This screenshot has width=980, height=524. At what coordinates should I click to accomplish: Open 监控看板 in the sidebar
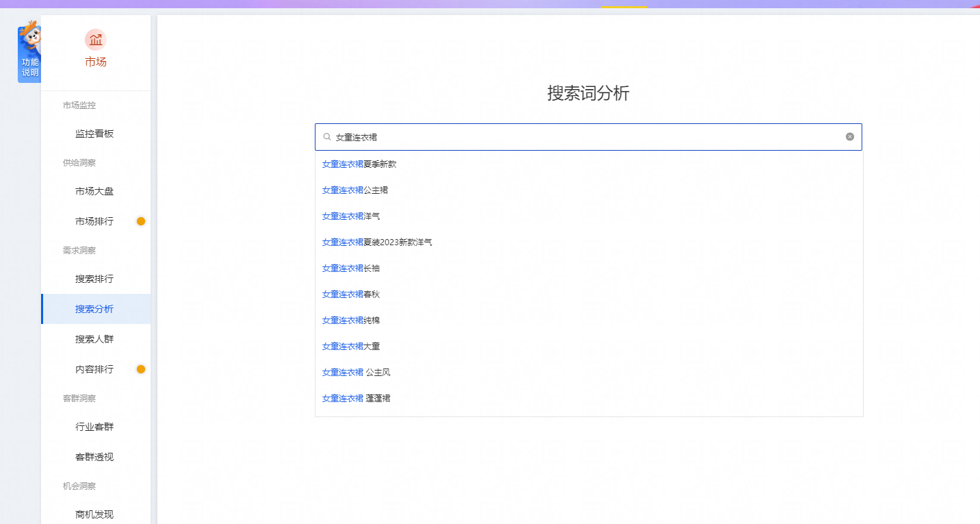pyautogui.click(x=94, y=134)
